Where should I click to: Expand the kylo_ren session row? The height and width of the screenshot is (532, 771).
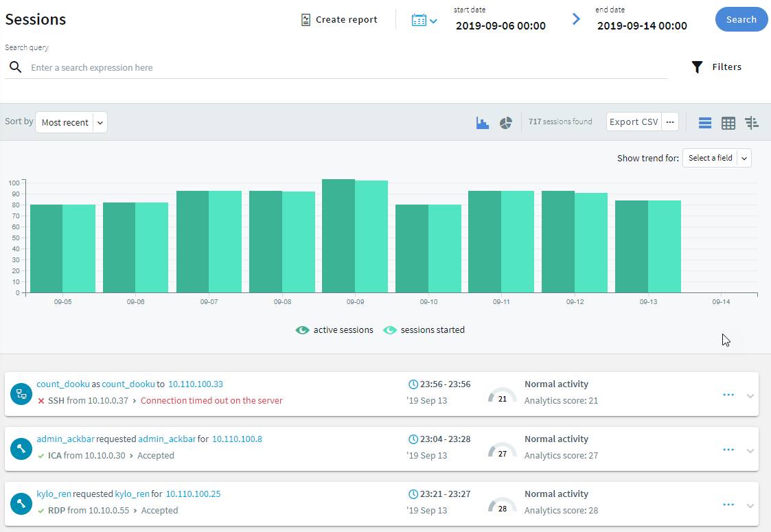coord(750,506)
